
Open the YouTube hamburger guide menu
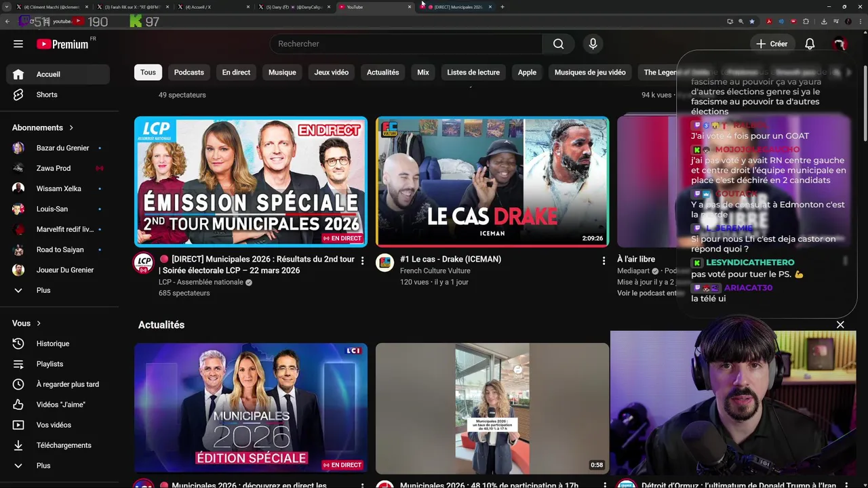(x=18, y=44)
